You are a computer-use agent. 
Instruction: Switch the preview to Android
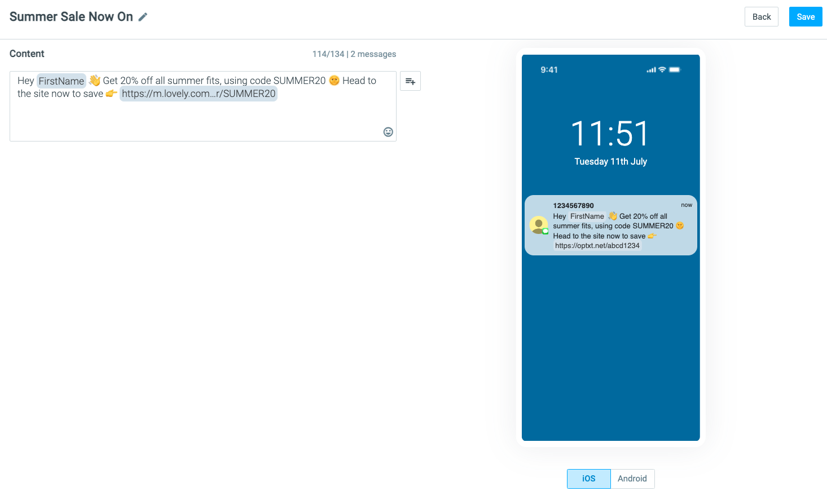click(632, 479)
